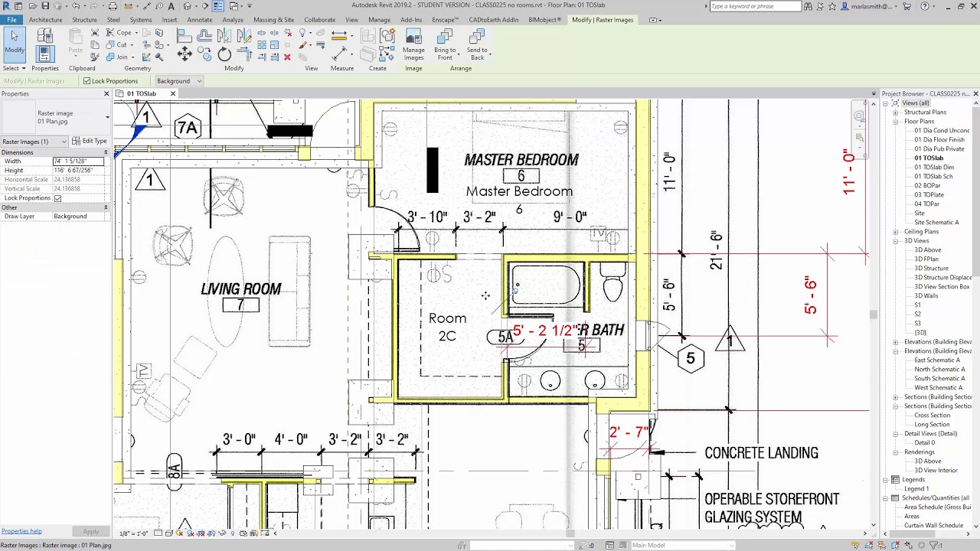
Task: Click the 01 TOSlab view tab
Action: [142, 93]
